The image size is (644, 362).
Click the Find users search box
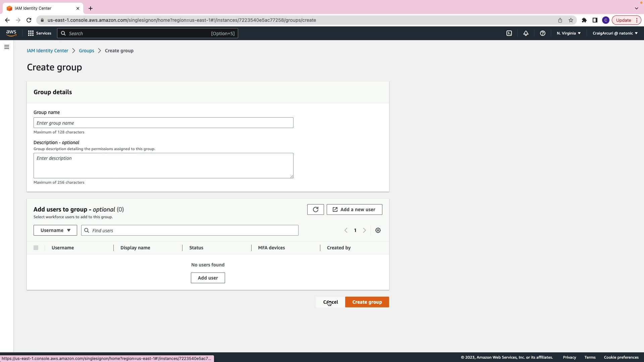190,230
